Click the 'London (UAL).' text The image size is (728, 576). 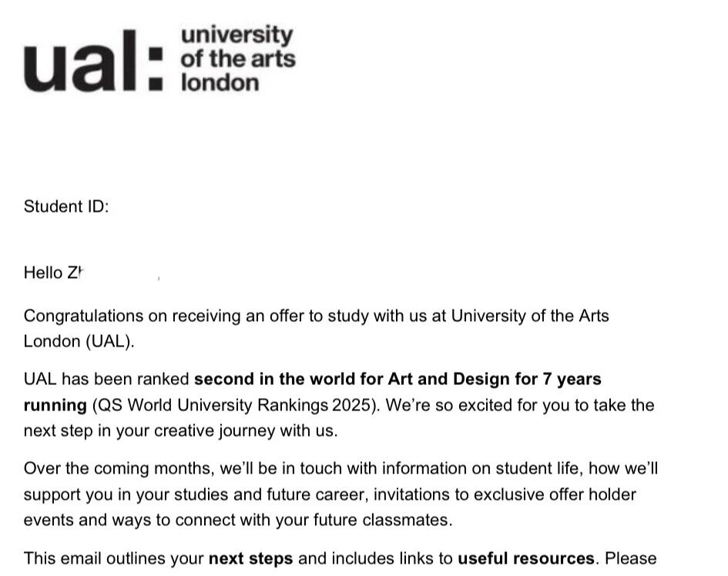79,342
